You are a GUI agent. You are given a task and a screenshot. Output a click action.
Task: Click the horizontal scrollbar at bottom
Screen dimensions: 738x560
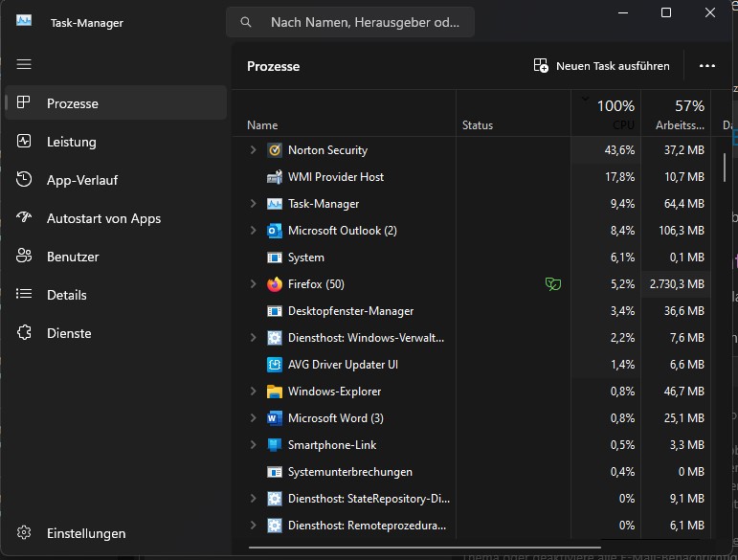click(425, 548)
